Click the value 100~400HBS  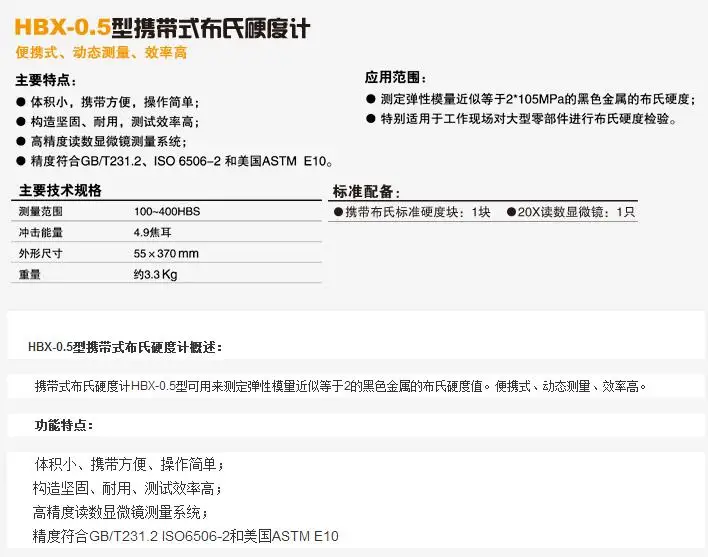tap(167, 211)
